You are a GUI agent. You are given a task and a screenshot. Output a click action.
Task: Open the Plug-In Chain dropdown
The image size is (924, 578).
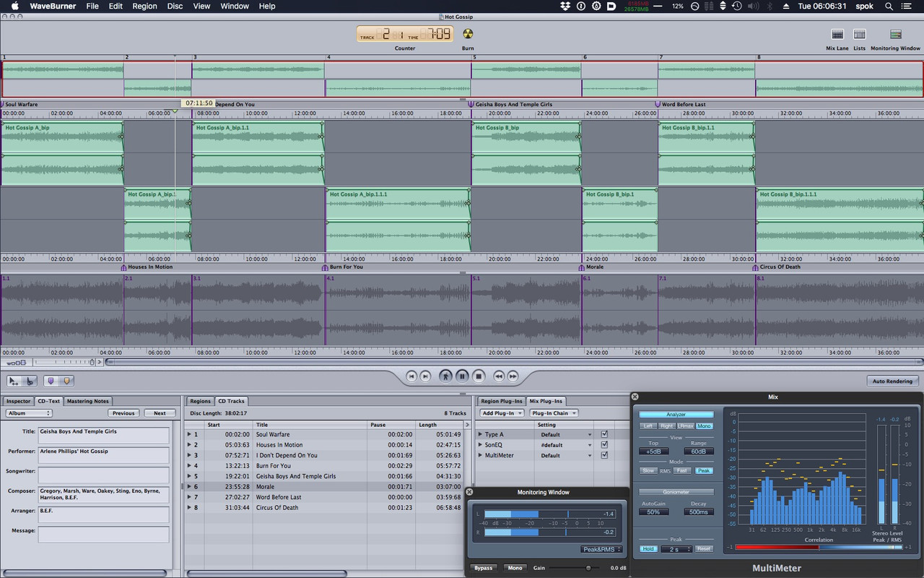[x=553, y=413]
